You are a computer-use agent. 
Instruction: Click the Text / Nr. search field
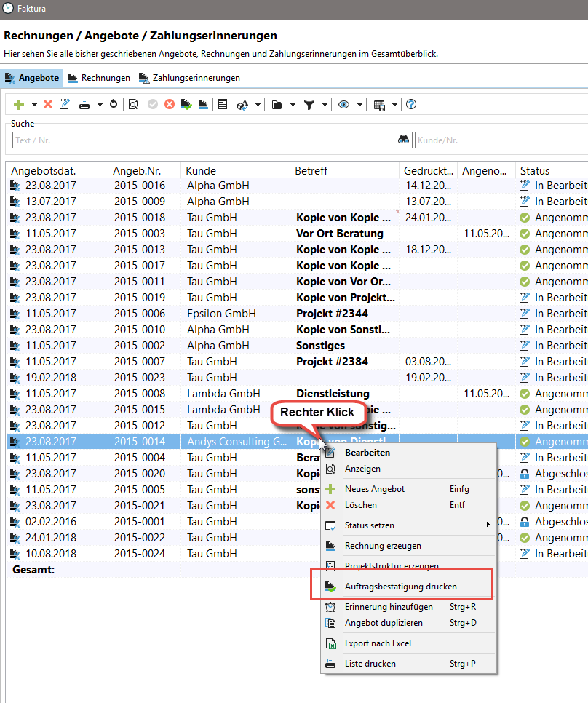tap(204, 140)
